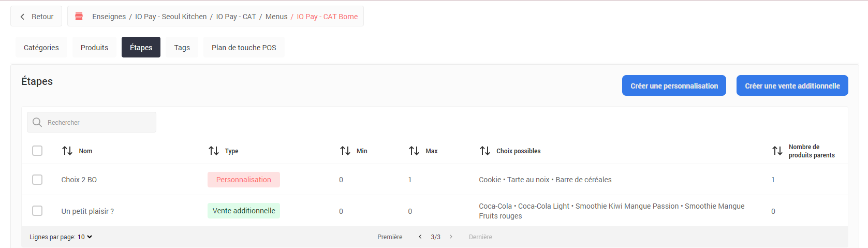Go to the next page chevron

[451, 237]
